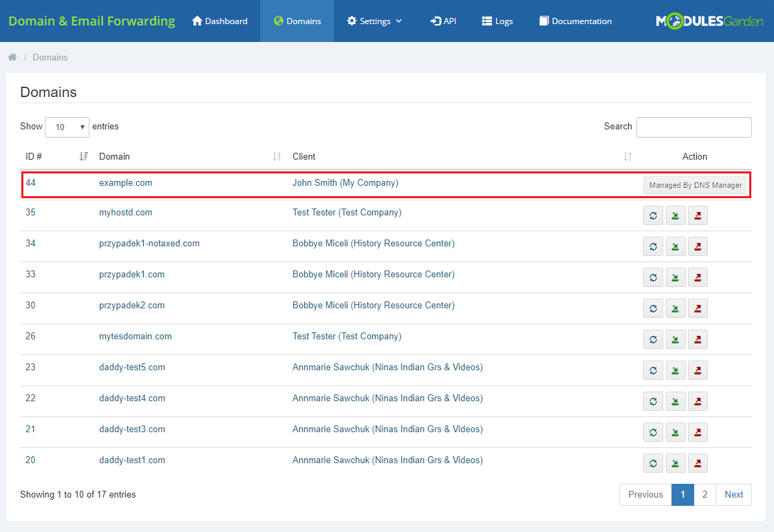Click the Domains breadcrumb link
The width and height of the screenshot is (774, 532).
click(50, 57)
